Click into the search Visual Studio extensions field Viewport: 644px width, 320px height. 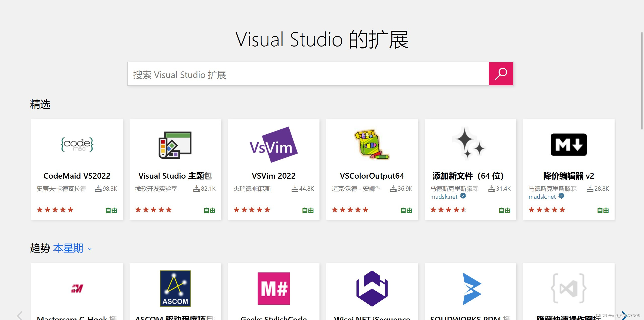point(308,74)
